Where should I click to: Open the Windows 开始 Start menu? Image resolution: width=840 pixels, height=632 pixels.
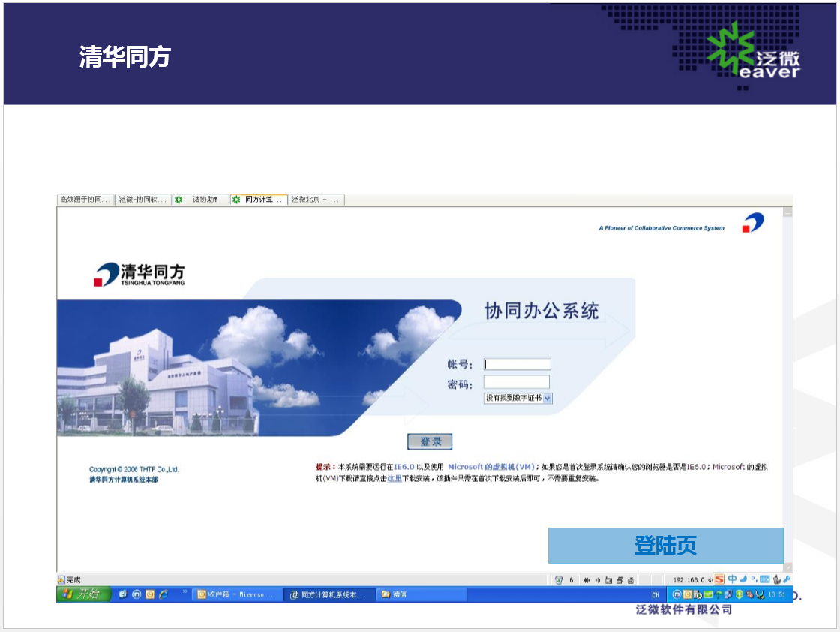[x=83, y=594]
